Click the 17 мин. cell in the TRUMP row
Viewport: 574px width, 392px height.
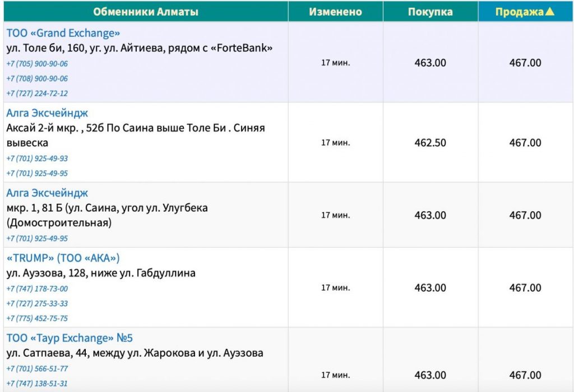tap(335, 288)
